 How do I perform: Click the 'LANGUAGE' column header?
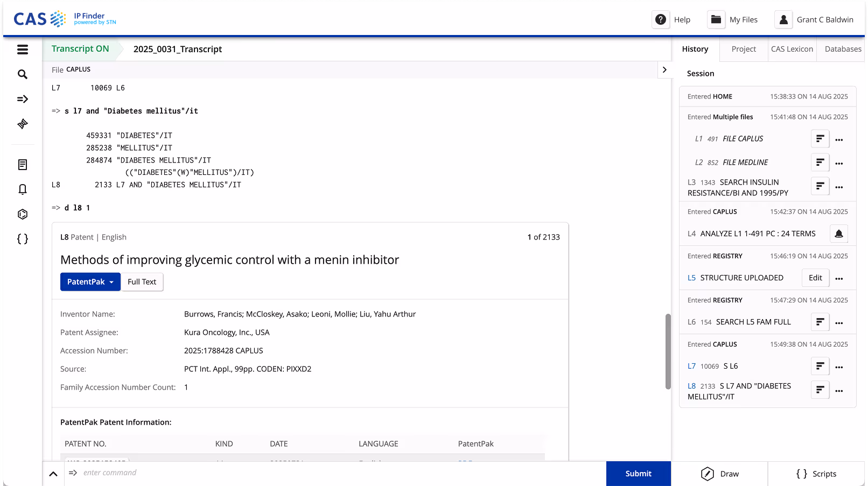click(379, 444)
